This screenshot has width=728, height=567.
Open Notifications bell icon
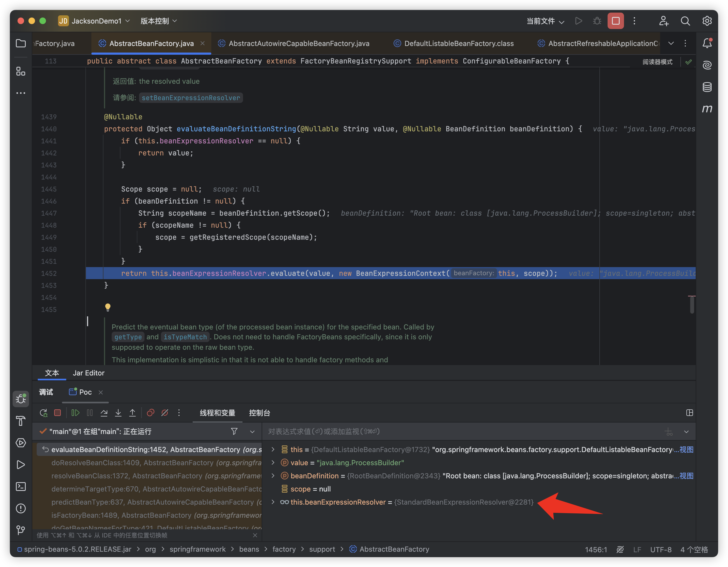707,43
